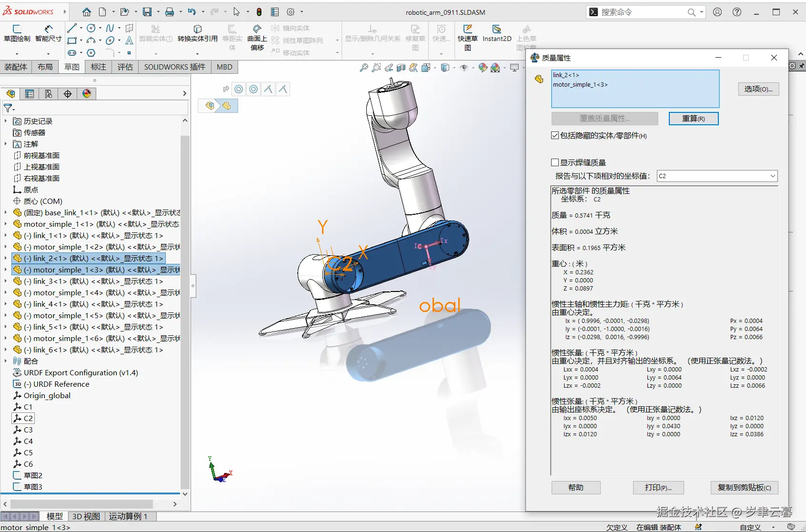Select motor_simple_1<3> in the selection list
806x532 pixels.
coord(580,84)
